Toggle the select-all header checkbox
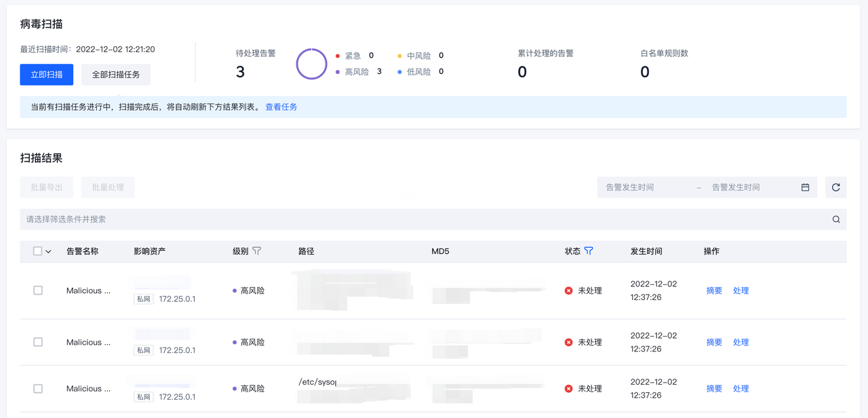This screenshot has width=868, height=418. (x=38, y=251)
